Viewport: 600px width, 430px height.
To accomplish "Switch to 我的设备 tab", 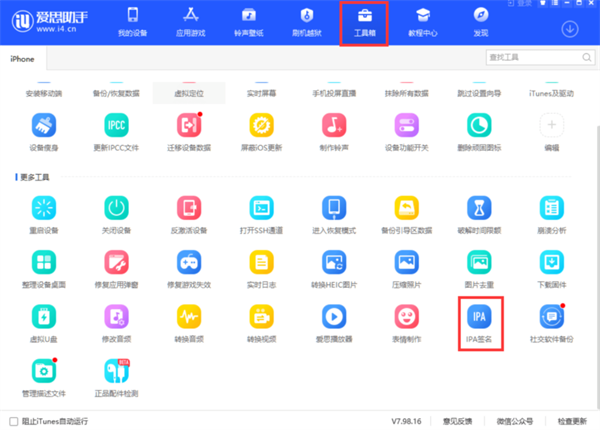I will tap(133, 23).
